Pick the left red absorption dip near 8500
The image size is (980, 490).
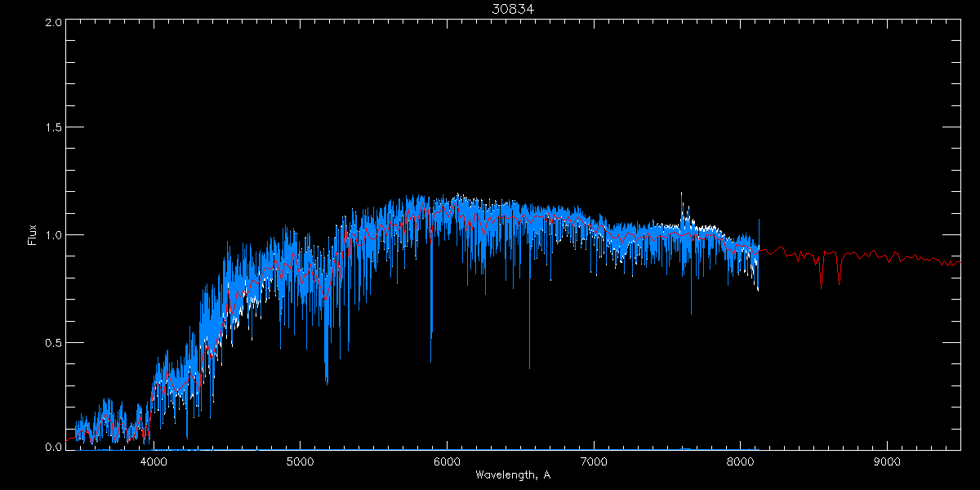point(821,276)
